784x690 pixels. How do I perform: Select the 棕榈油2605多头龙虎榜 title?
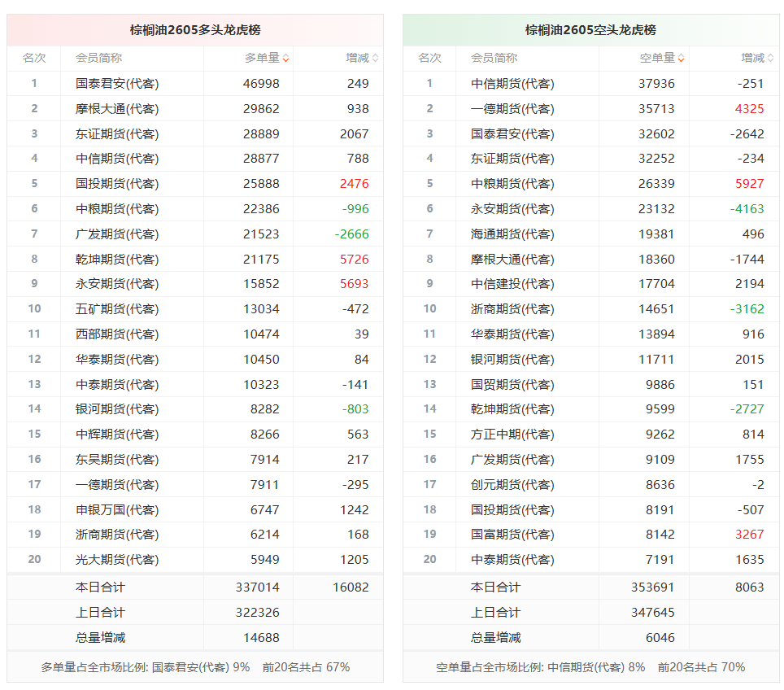195,30
